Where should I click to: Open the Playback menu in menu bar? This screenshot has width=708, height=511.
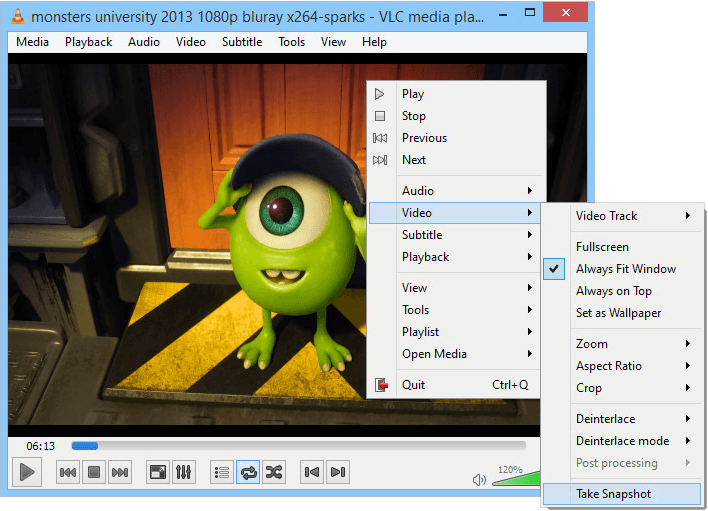[x=88, y=42]
